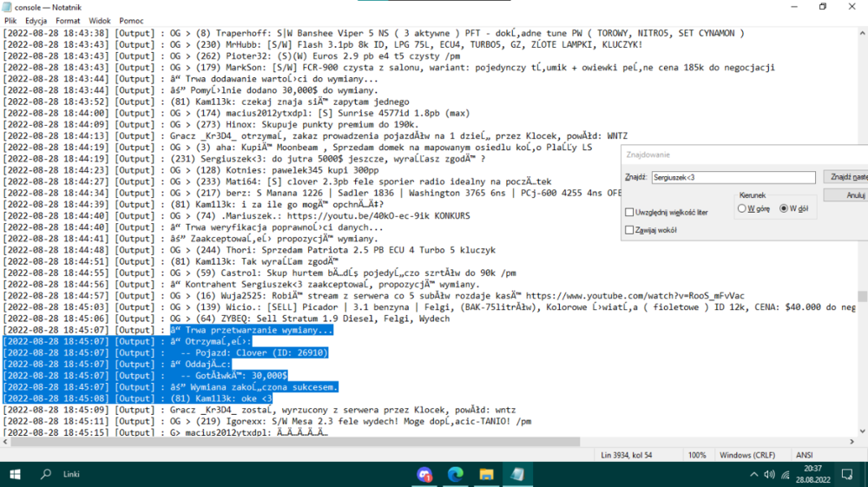Click 'Lin 3934, kol 54' status entry

point(626,455)
